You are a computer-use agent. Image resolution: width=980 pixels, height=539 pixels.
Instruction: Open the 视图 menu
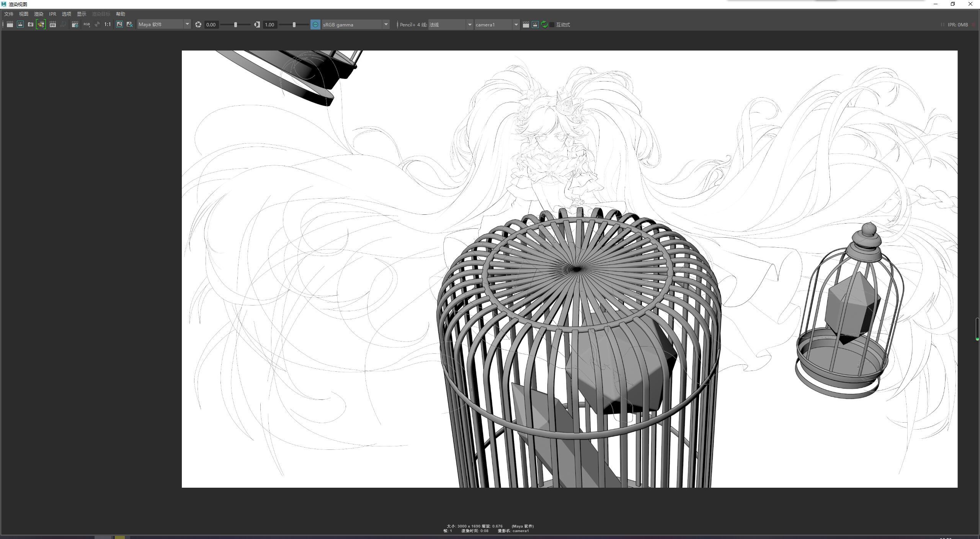click(x=24, y=14)
